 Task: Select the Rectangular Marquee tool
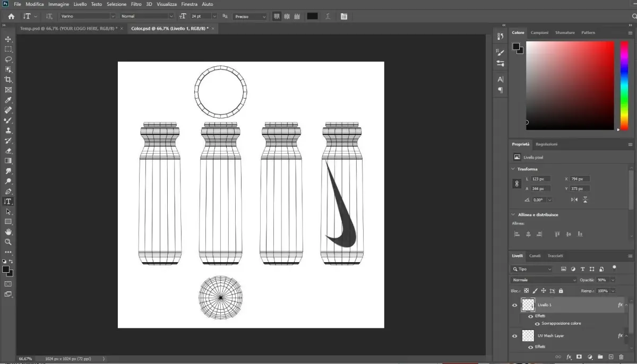(x=8, y=49)
